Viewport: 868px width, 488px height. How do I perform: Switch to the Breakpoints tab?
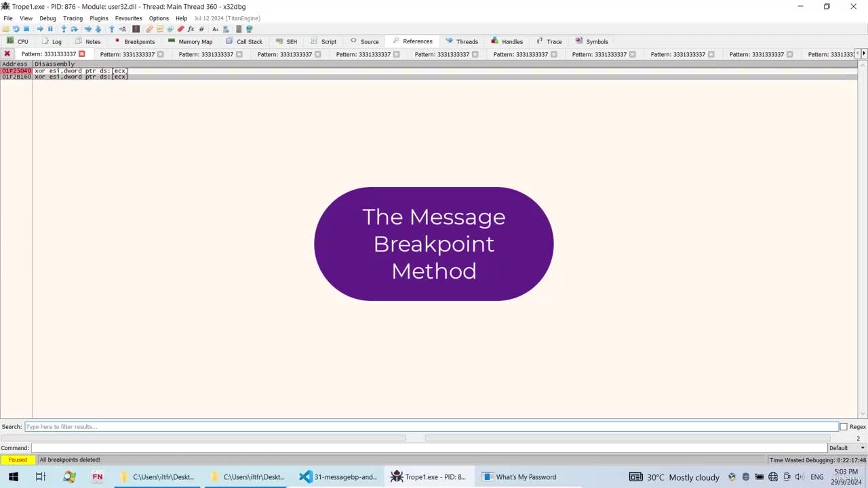point(134,41)
